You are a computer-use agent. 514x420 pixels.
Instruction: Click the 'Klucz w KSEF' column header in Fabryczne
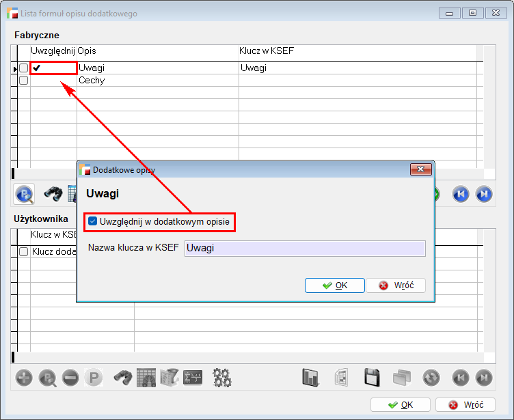coord(267,51)
